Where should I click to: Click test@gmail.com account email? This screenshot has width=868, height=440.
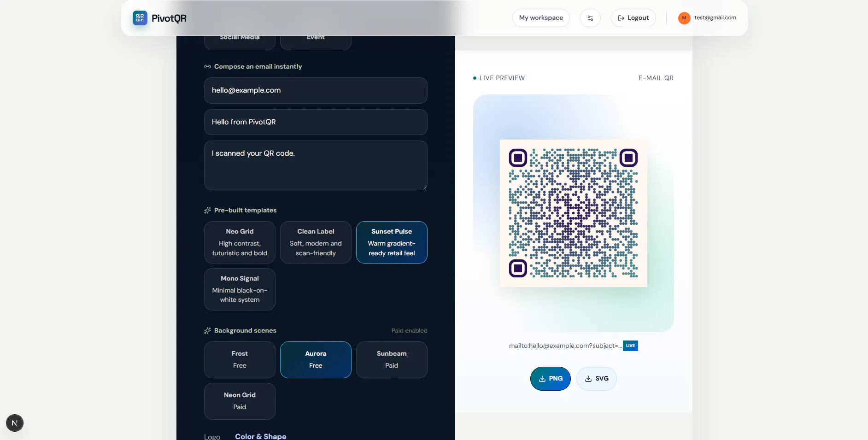(715, 18)
